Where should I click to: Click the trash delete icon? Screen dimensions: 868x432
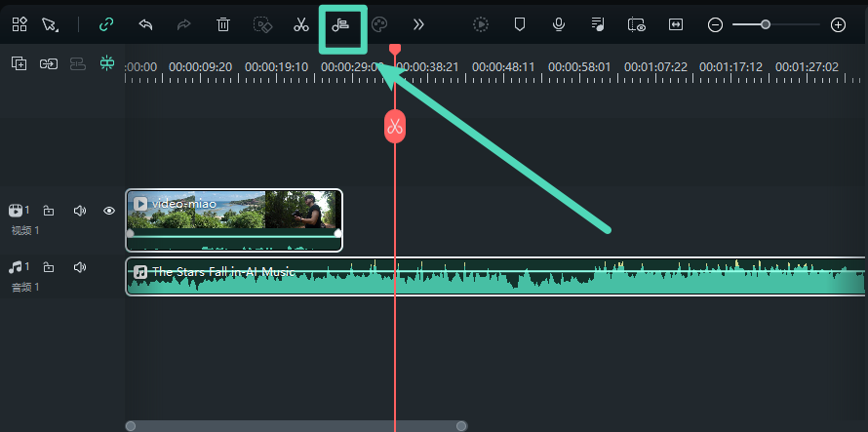pyautogui.click(x=223, y=25)
